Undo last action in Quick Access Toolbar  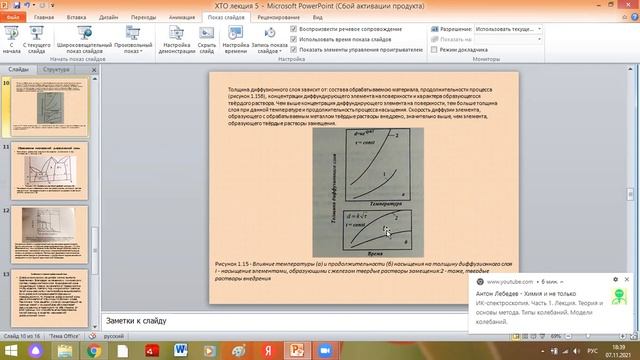click(x=27, y=5)
